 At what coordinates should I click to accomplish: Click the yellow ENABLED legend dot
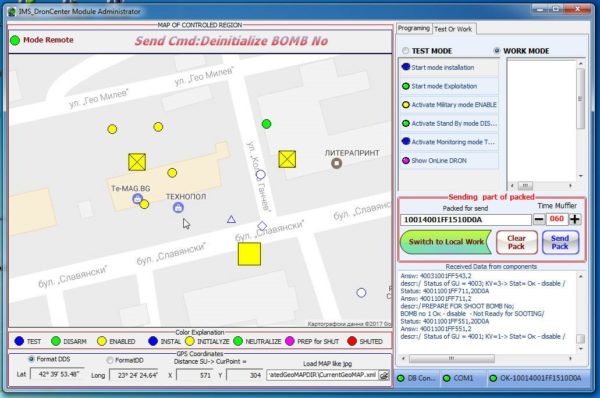(x=102, y=341)
